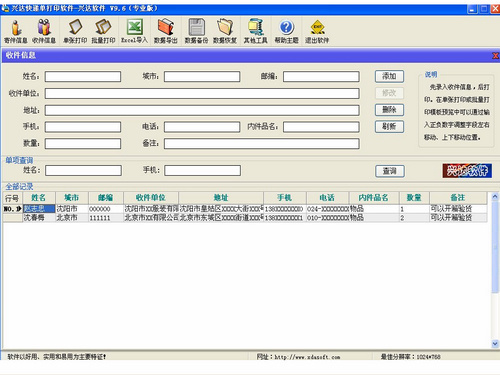Click the 数据导出 data export icon
500x375 pixels.
coord(165,32)
